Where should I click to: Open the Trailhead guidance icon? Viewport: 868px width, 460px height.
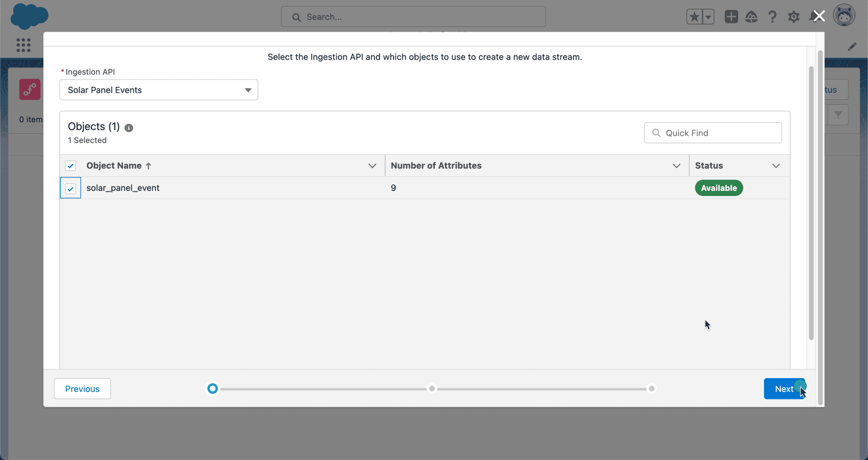point(751,17)
